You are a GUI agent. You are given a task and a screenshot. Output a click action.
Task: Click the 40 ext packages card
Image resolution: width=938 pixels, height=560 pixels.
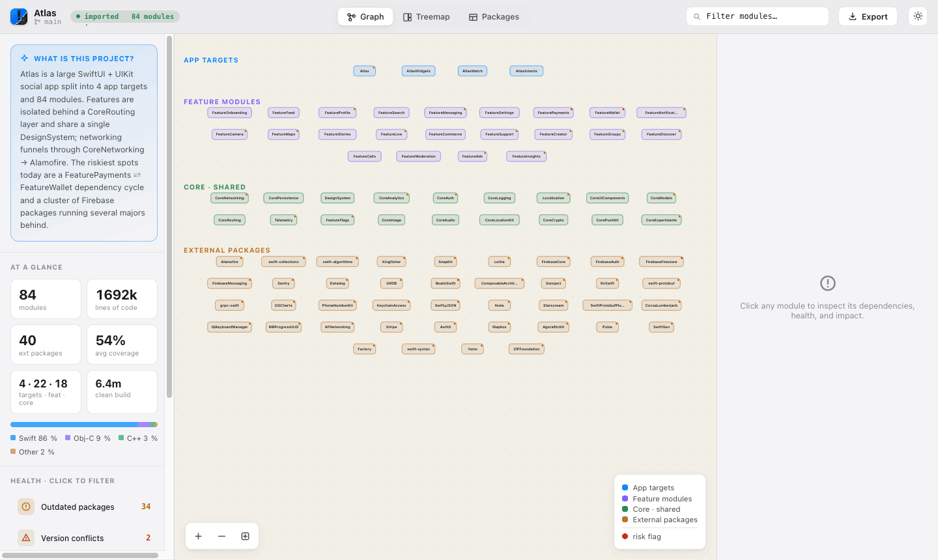[46, 344]
